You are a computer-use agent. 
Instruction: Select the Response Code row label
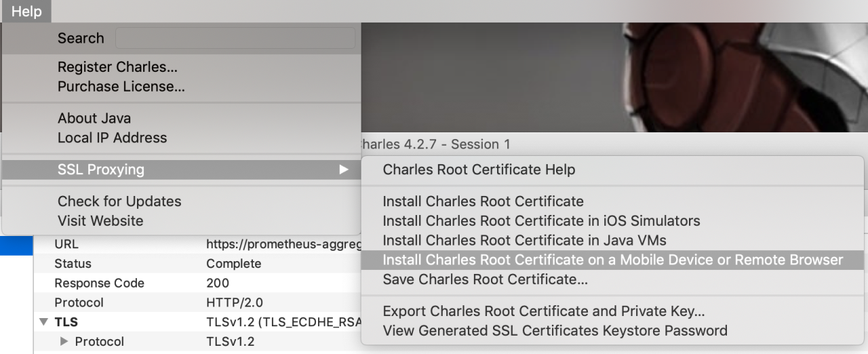(x=99, y=283)
